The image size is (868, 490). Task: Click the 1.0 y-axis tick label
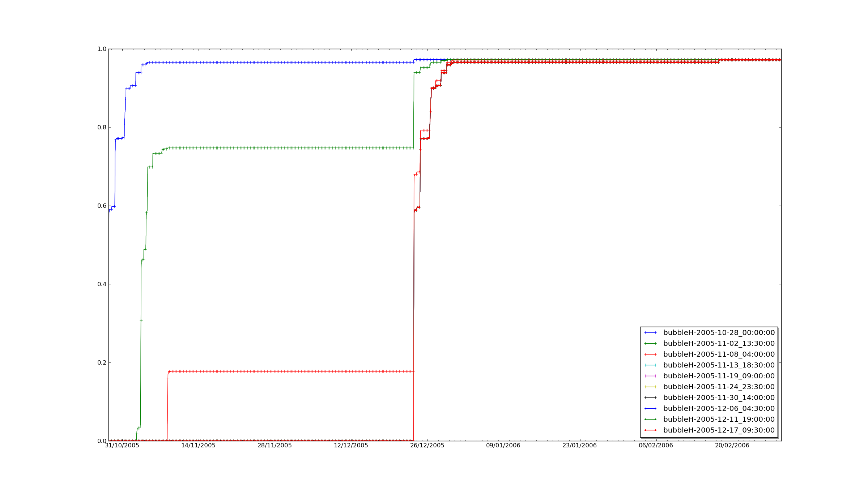pyautogui.click(x=102, y=49)
